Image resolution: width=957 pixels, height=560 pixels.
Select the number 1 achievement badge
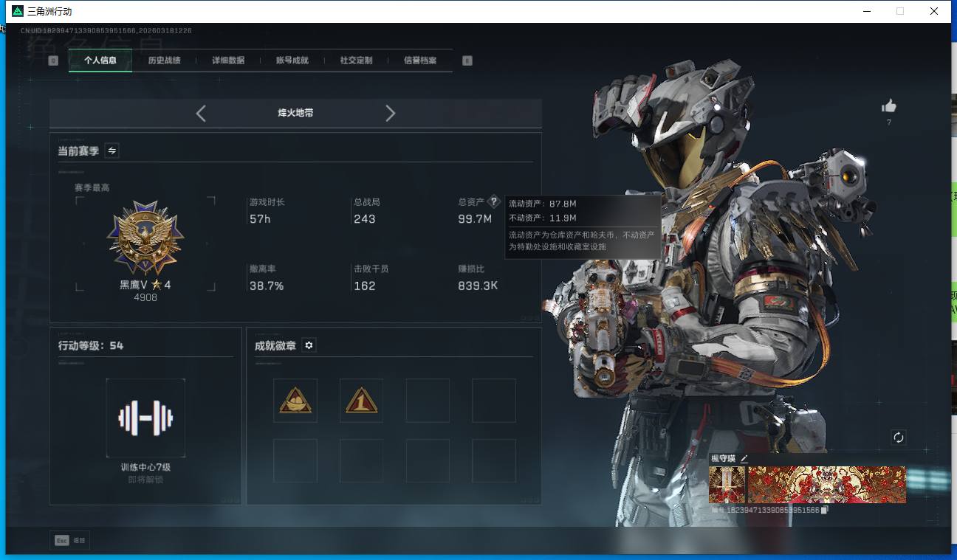(x=361, y=401)
